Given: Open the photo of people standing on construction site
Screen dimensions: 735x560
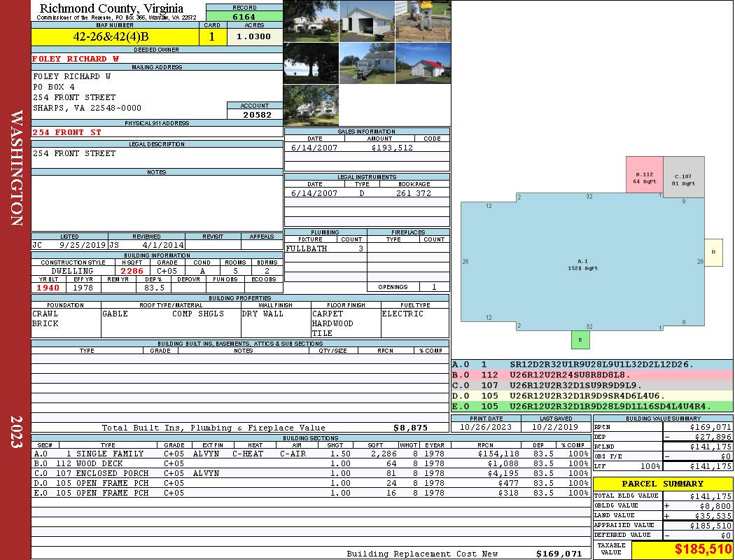Looking at the screenshot, I should 423,21.
